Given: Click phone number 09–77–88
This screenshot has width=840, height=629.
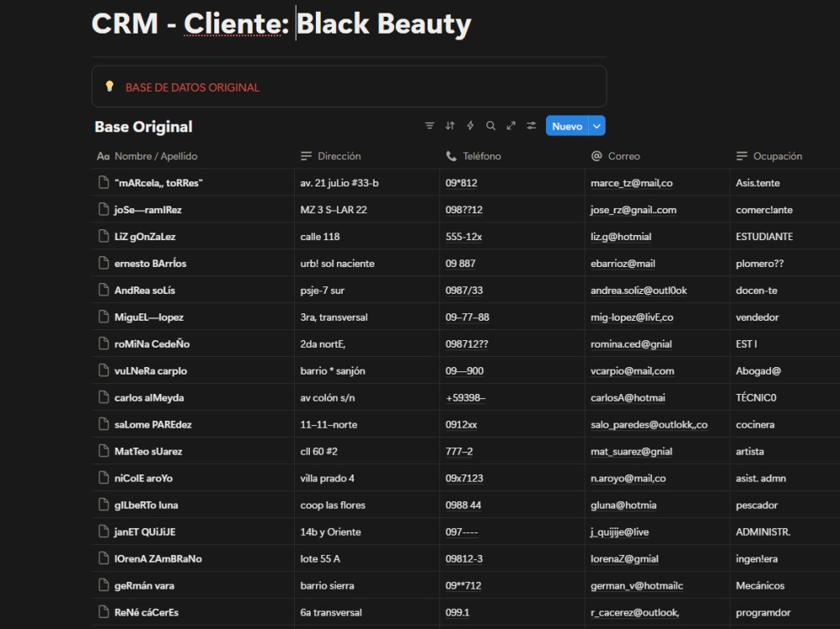Looking at the screenshot, I should (467, 317).
